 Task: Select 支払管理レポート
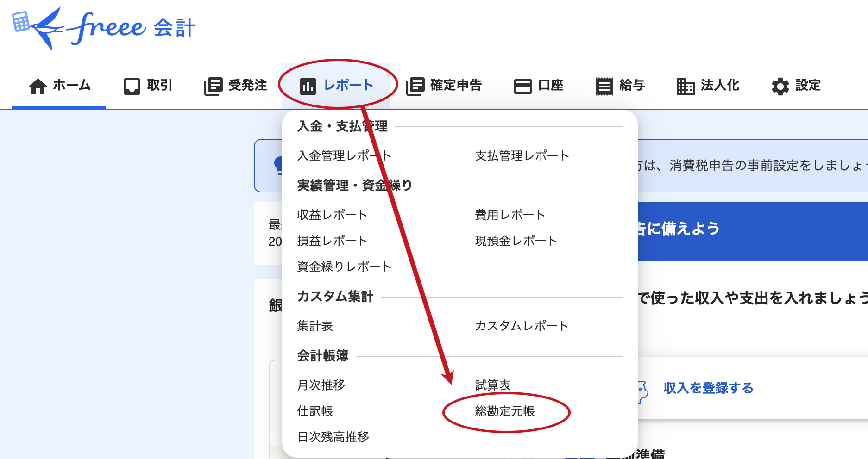point(522,156)
